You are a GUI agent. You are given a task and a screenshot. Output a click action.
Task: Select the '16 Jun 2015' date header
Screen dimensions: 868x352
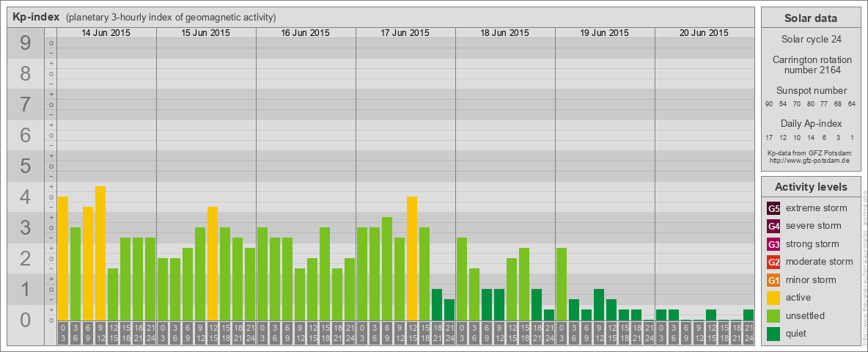(306, 33)
